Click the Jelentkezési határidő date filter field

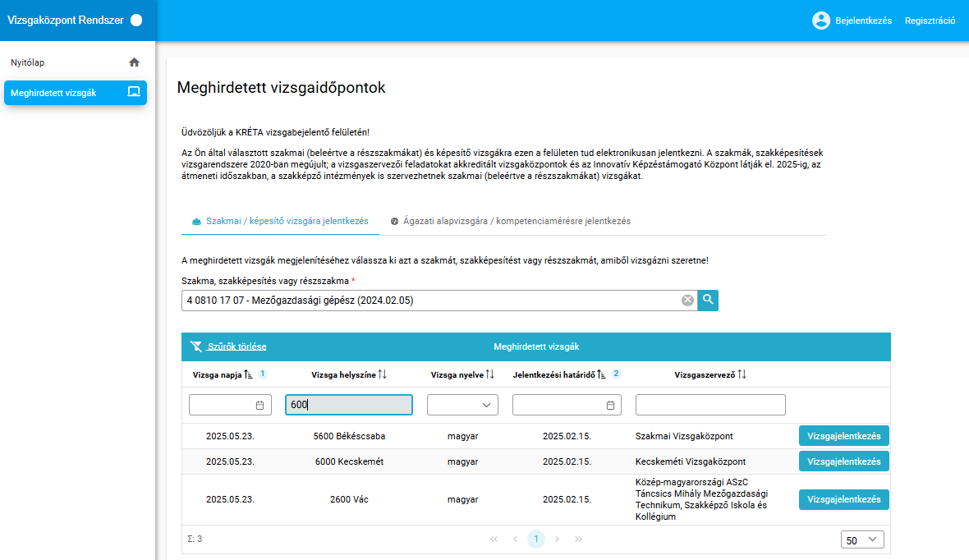click(566, 405)
